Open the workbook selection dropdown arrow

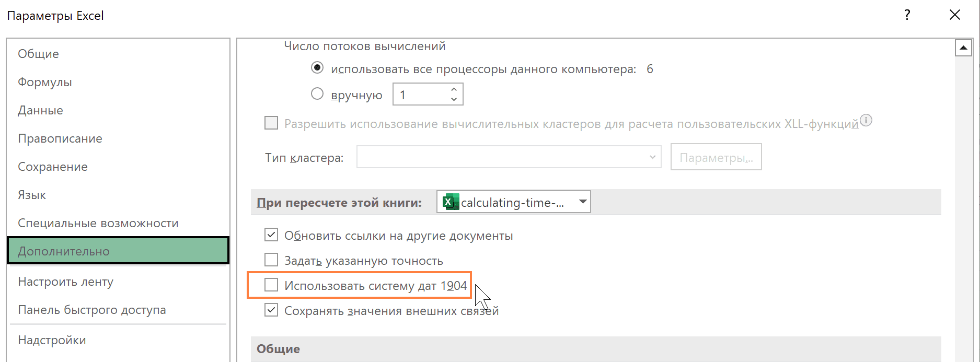[582, 202]
